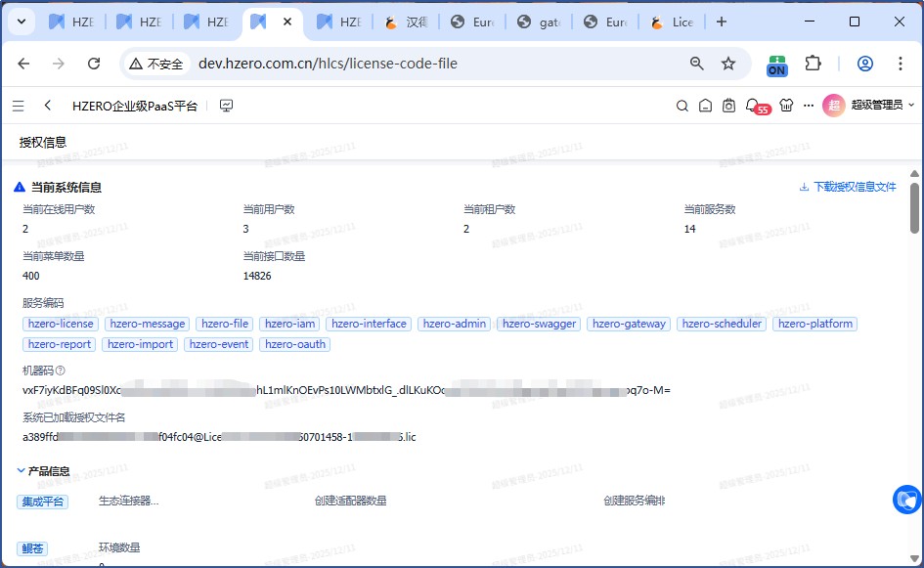This screenshot has height=568, width=924.
Task: Click the browser address bar URL
Action: pyautogui.click(x=328, y=64)
